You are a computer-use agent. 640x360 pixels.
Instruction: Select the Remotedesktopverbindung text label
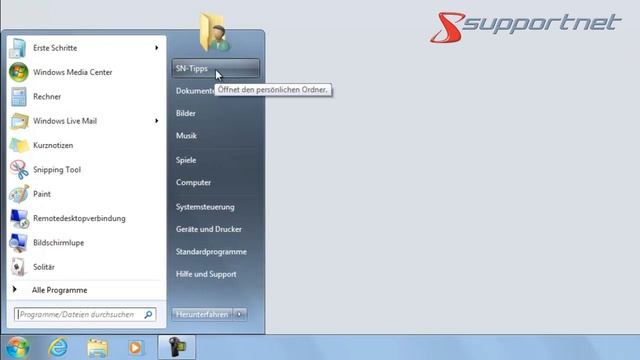pyautogui.click(x=79, y=218)
